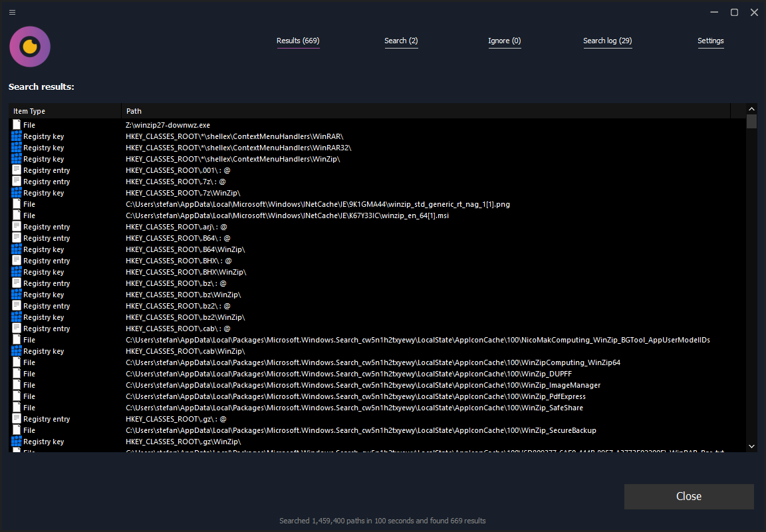Select path HKEY_CLASSES_ROOT\.bz2\ : @
Viewport: 766px width, 532px height.
(178, 306)
